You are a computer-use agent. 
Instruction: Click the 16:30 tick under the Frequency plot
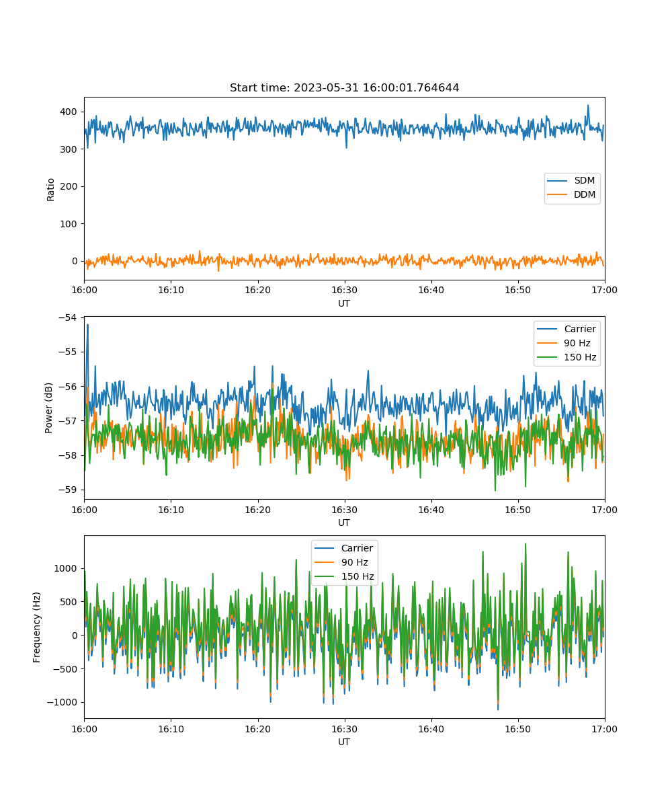pyautogui.click(x=344, y=728)
